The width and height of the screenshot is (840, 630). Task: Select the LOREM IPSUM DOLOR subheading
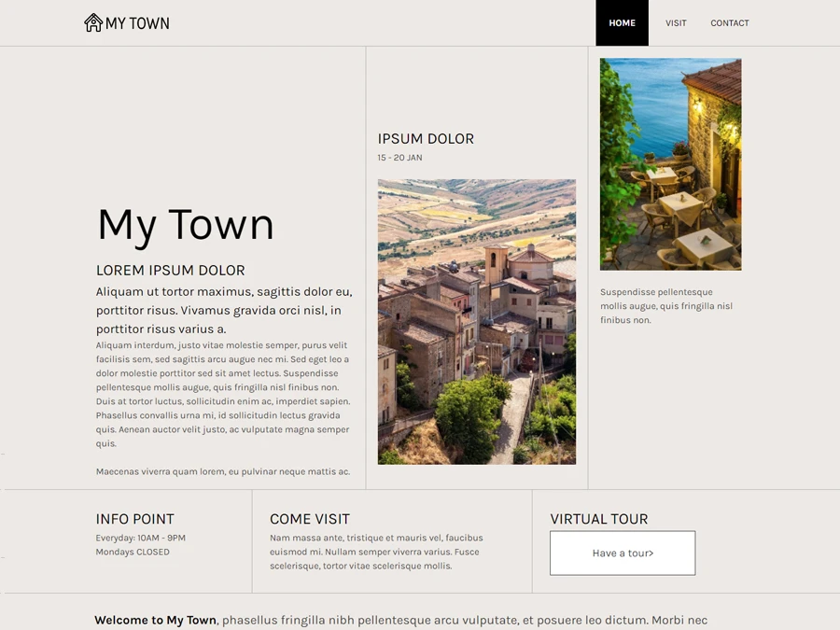coord(170,271)
